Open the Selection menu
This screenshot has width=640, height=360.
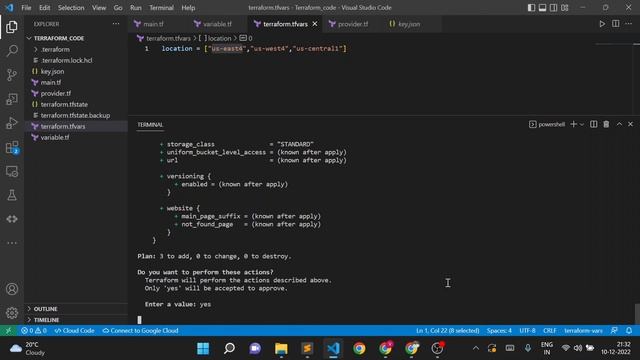tap(71, 8)
